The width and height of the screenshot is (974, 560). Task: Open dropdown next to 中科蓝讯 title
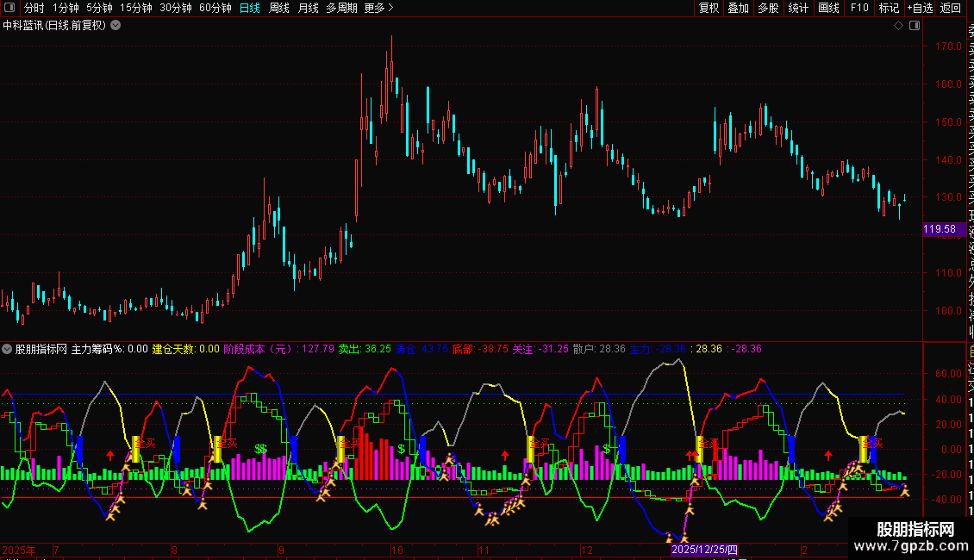point(116,26)
